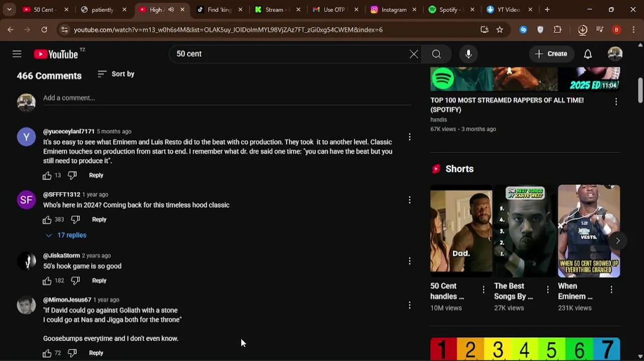Dislike the comment by @yuceceylanl7171

72,175
